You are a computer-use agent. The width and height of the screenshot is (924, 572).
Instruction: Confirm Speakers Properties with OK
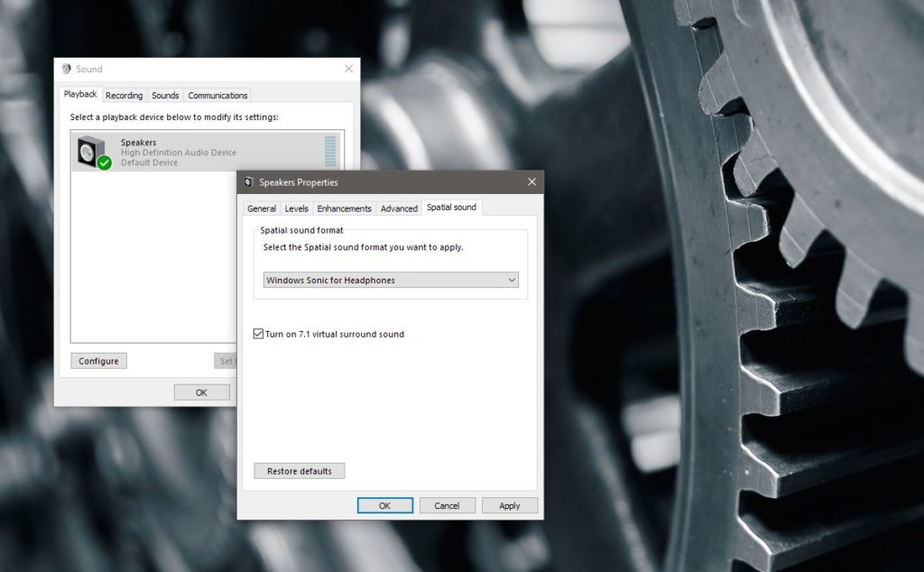[384, 505]
